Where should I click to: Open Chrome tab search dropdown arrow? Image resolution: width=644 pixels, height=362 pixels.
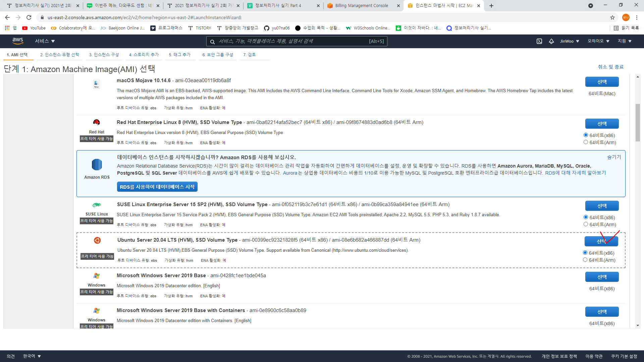(x=591, y=6)
